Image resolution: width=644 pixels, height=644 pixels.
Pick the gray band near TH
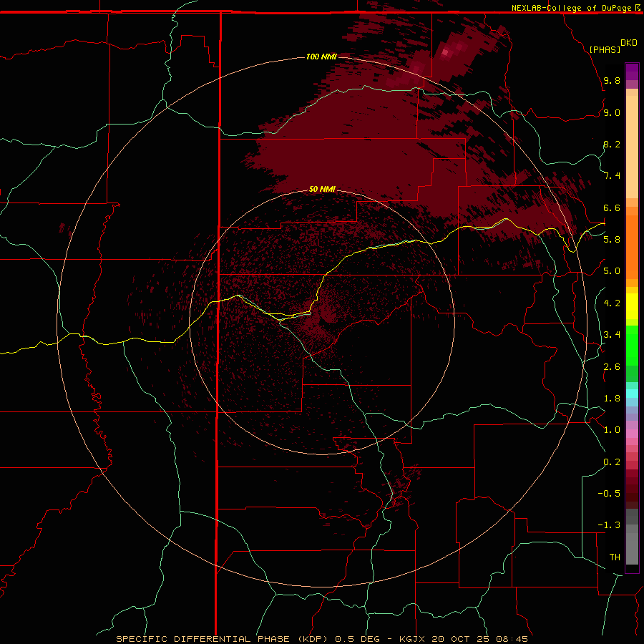[632, 549]
